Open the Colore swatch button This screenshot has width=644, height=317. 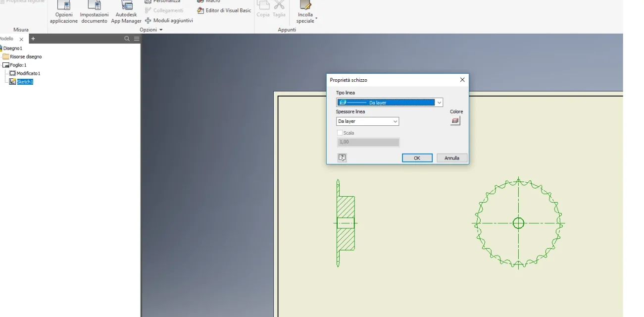click(455, 121)
